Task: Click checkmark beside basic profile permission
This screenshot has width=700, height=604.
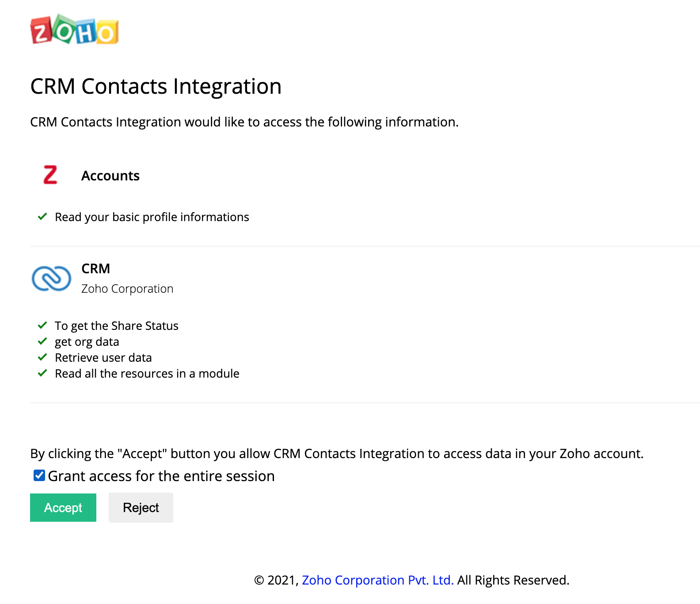Action: [x=42, y=217]
